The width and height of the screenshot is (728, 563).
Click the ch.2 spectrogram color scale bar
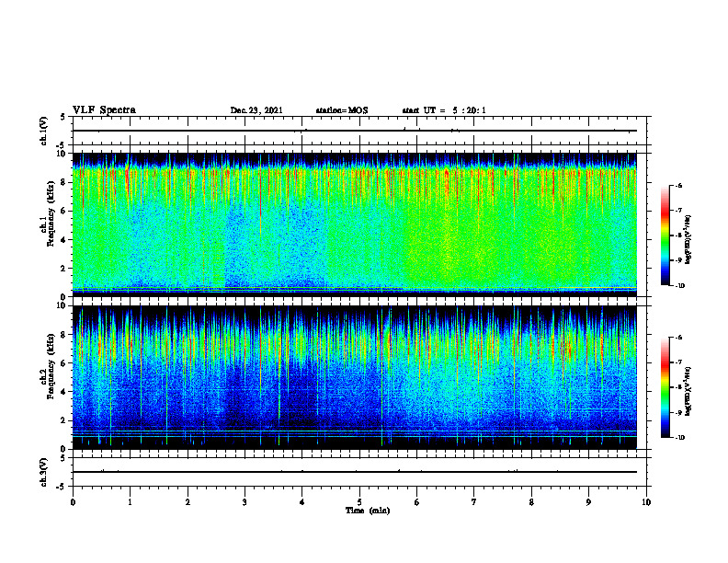tap(665, 387)
